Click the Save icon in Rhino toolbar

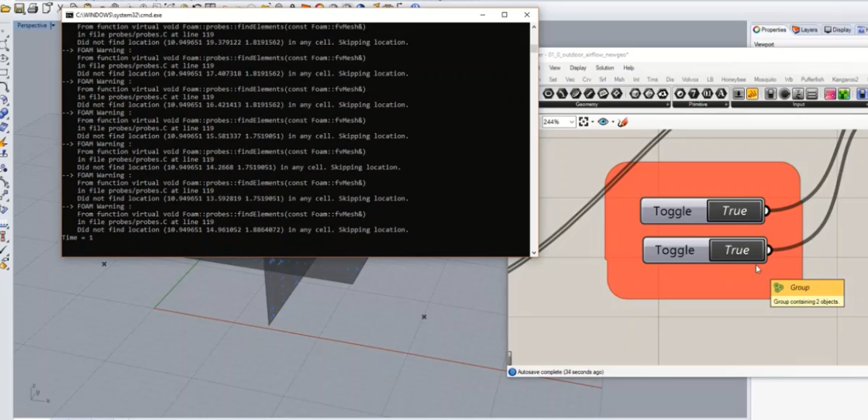click(x=19, y=8)
